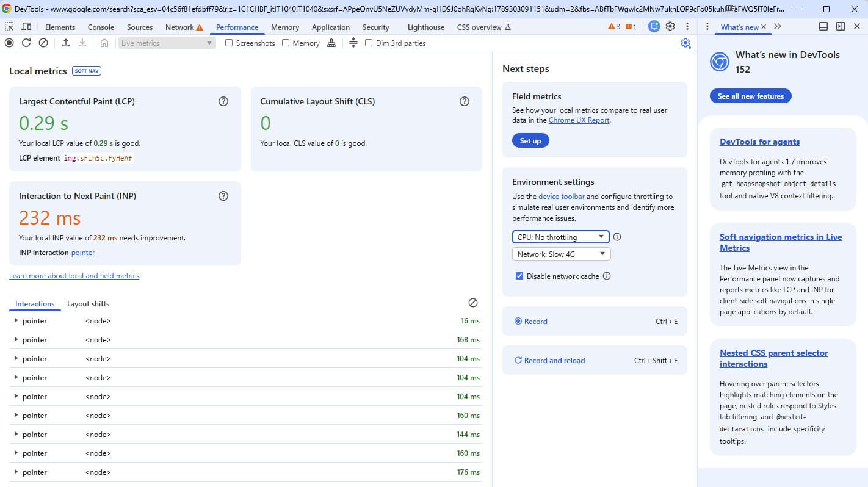
Task: Clear the performance recording with clear icon
Action: tap(43, 43)
